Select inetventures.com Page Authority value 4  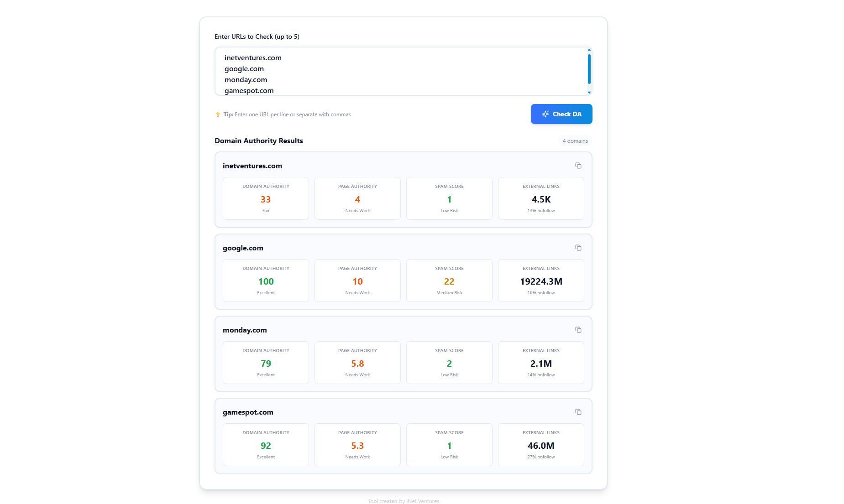(357, 199)
